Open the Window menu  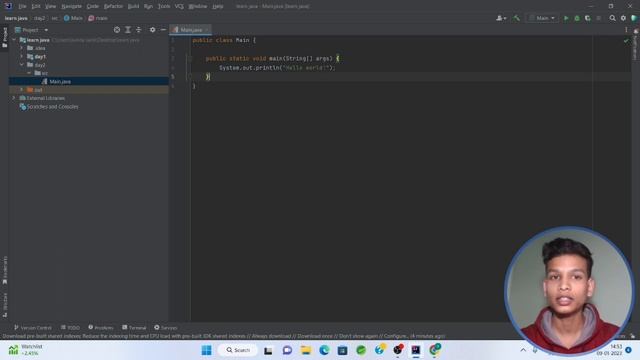pos(198,7)
